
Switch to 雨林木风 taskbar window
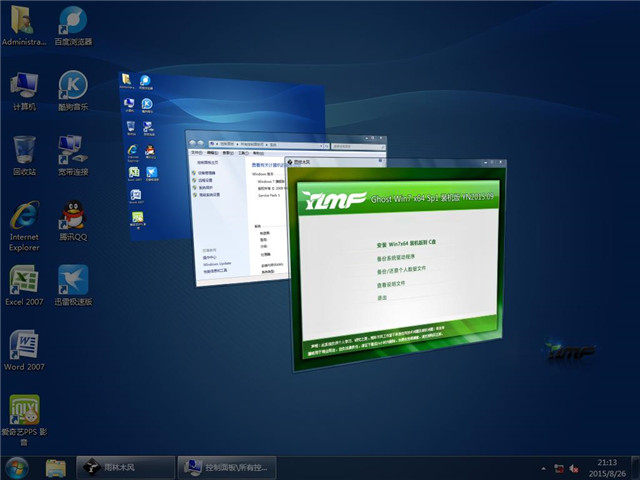coord(124,467)
